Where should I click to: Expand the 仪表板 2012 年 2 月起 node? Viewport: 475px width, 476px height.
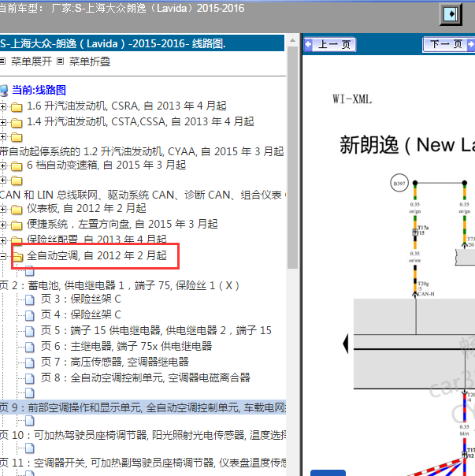click(2, 209)
